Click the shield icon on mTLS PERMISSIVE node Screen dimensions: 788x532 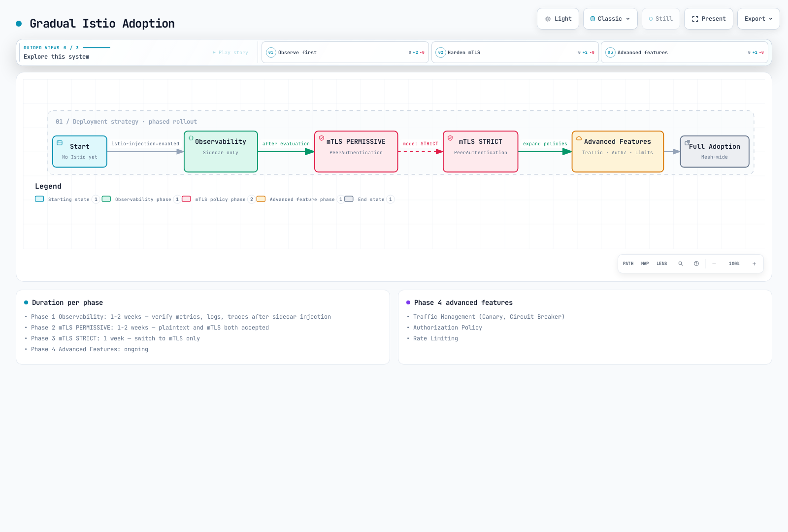pyautogui.click(x=322, y=138)
